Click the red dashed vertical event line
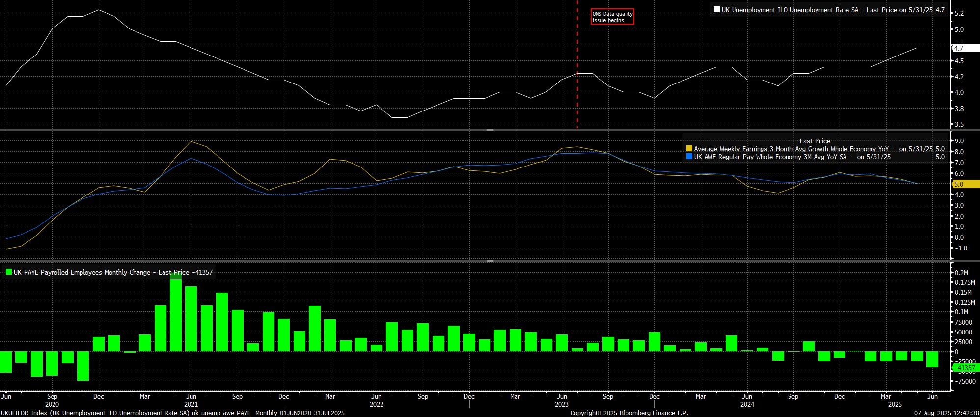This screenshot has height=417, width=980. pyautogui.click(x=577, y=64)
